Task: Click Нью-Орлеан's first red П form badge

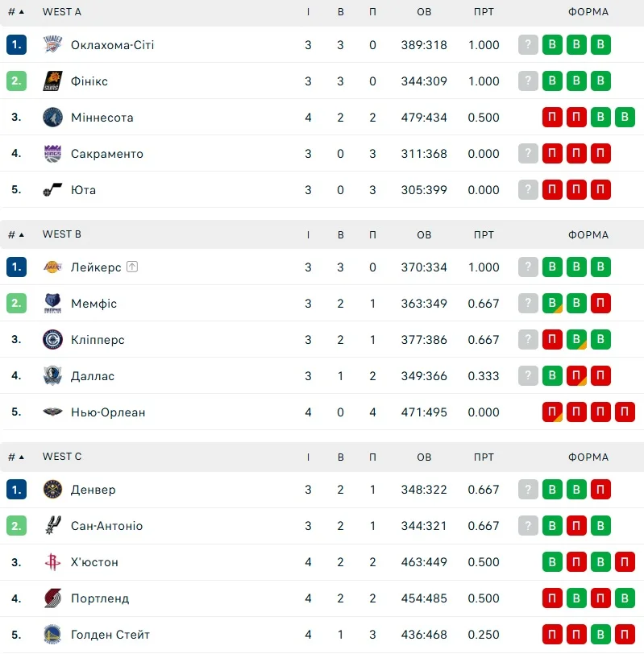Action: (x=552, y=412)
